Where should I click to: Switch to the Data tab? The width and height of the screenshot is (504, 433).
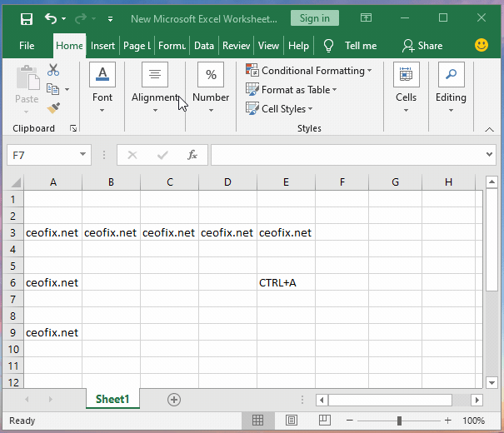point(204,46)
